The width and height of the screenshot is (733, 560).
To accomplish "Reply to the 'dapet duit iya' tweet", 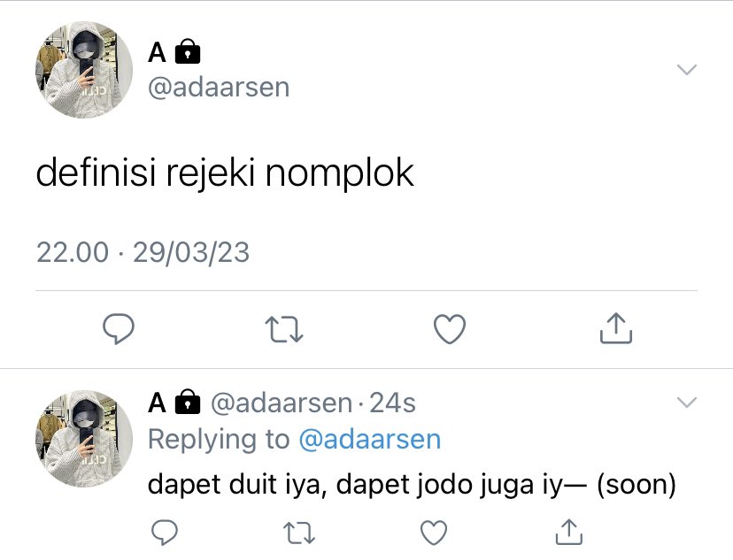I will pos(165,532).
